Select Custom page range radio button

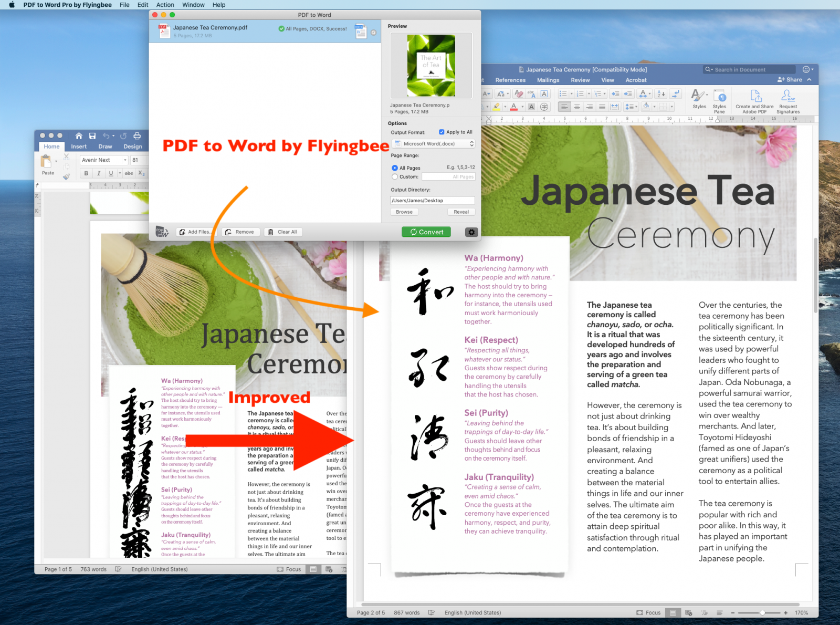click(x=394, y=177)
